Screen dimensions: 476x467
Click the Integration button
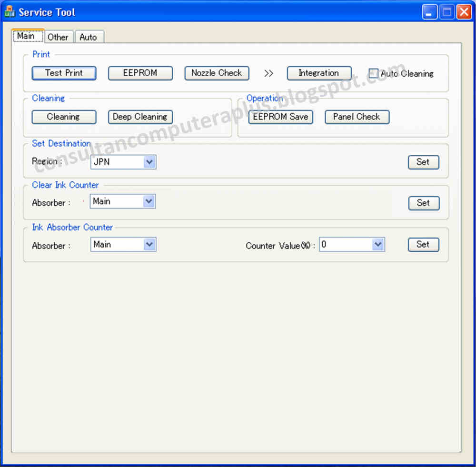click(x=319, y=73)
